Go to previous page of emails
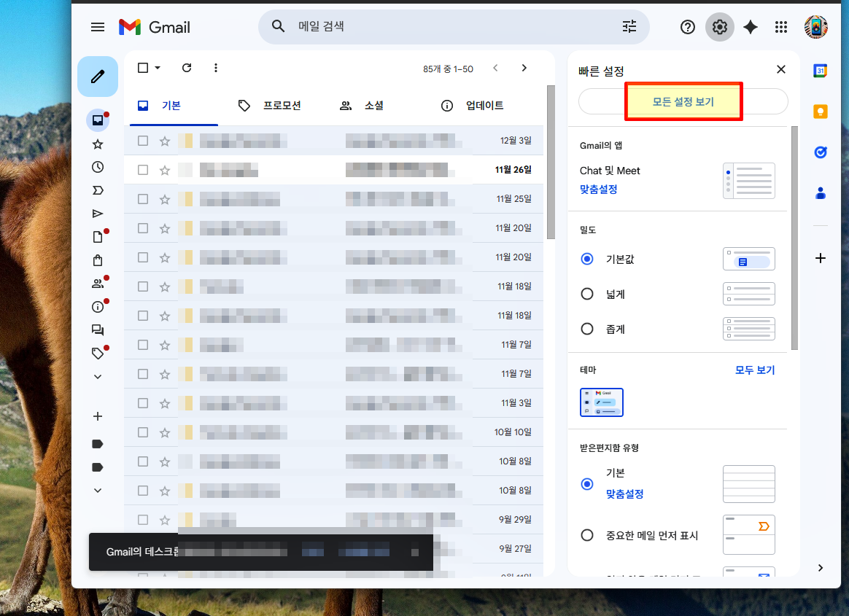Screen dimensions: 849x616 [495, 68]
